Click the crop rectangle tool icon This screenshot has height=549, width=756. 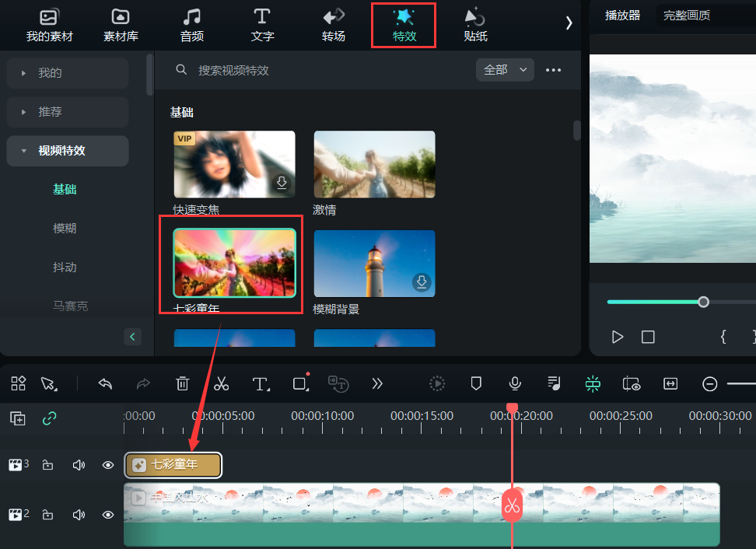coord(300,383)
